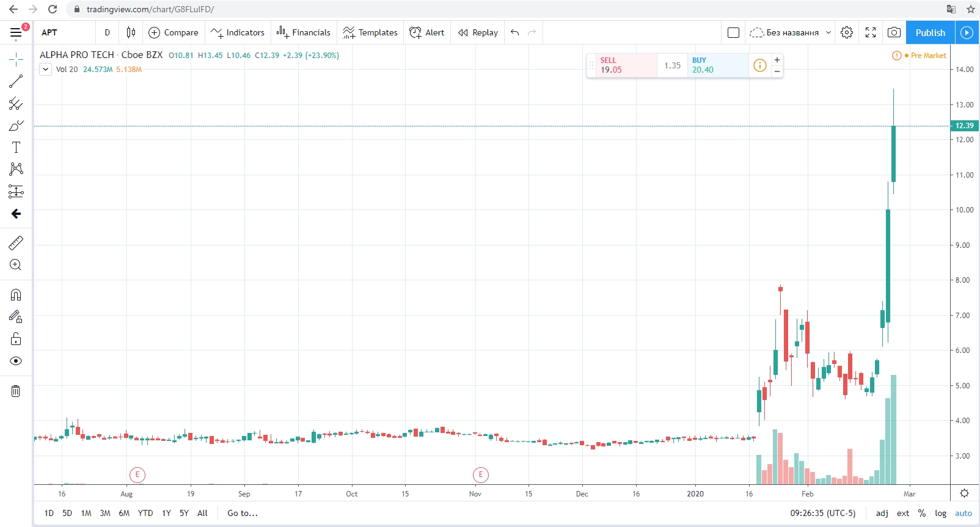This screenshot has height=527, width=980.
Task: Open chart settings gear icon
Action: click(847, 32)
